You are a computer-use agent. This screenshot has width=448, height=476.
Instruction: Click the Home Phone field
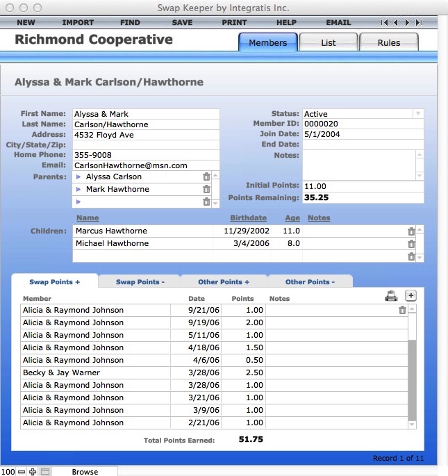pos(146,155)
